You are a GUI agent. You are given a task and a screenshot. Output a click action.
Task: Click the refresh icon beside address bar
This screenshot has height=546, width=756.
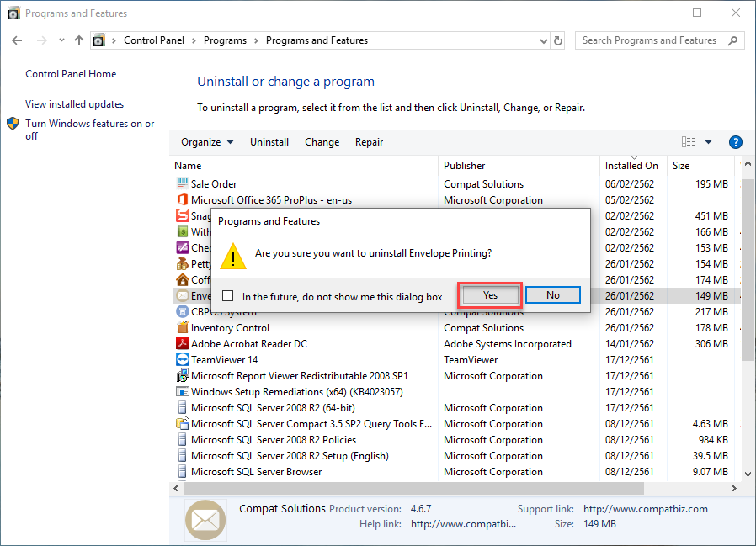pyautogui.click(x=558, y=40)
